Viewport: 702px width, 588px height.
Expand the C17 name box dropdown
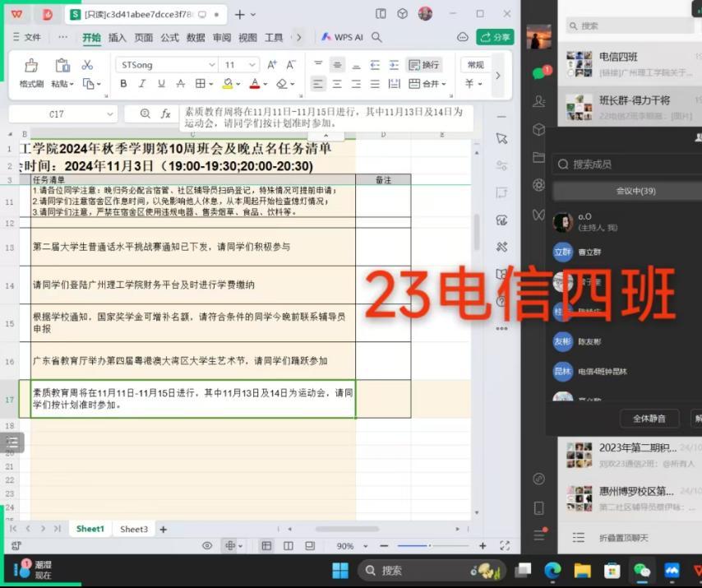109,114
